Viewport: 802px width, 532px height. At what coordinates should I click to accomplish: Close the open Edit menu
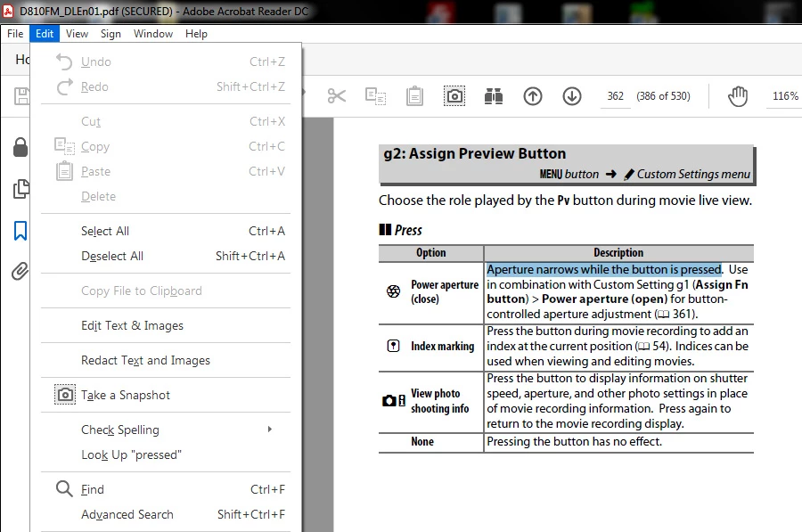45,34
